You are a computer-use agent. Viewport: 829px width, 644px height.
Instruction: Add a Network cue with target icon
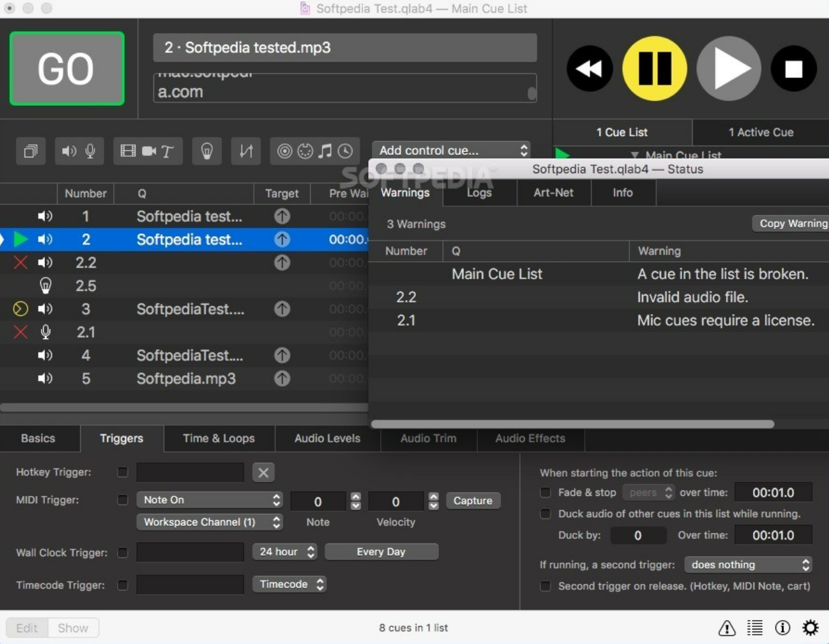284,151
